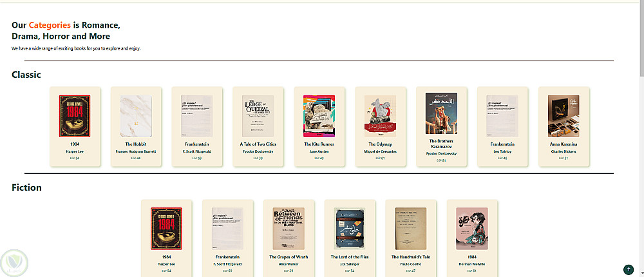The height and width of the screenshot is (277, 644).
Task: Click The Kite Runner book cover
Action: tap(319, 116)
